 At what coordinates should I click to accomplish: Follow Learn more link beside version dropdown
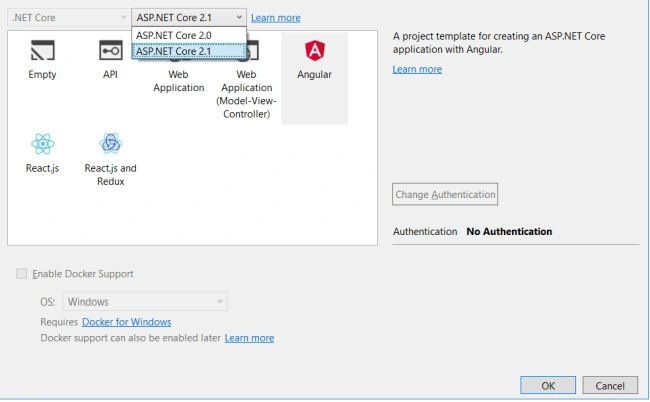click(x=276, y=18)
